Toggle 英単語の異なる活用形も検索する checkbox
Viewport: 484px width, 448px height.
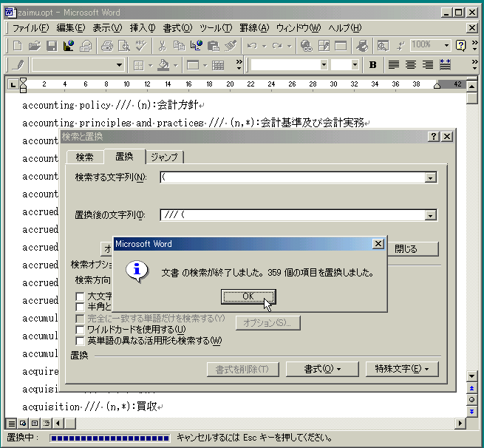pos(80,341)
